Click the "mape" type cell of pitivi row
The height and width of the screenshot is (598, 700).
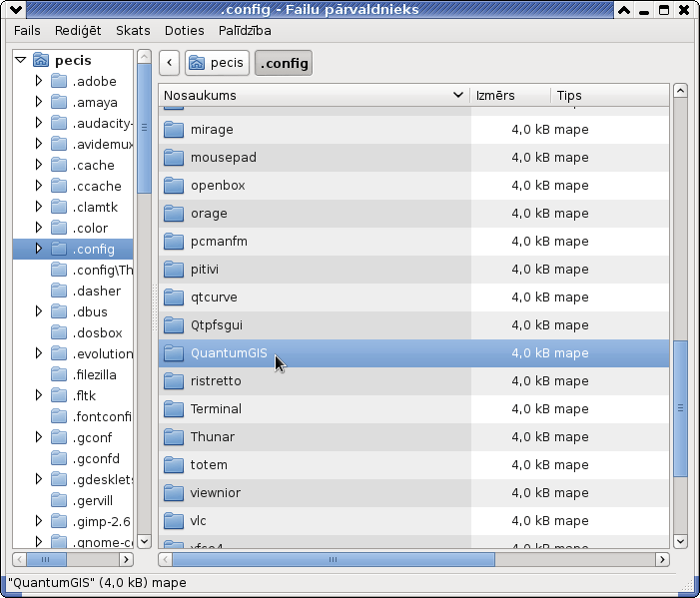point(571,270)
